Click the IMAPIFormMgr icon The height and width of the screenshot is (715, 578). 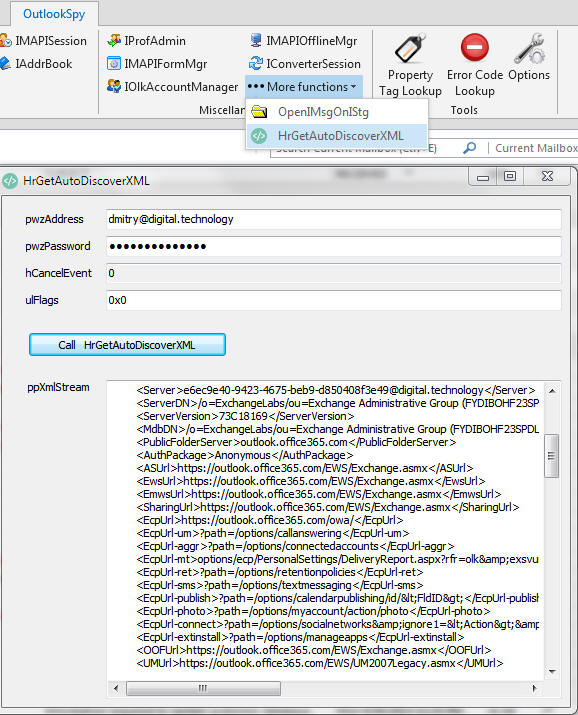(114, 63)
